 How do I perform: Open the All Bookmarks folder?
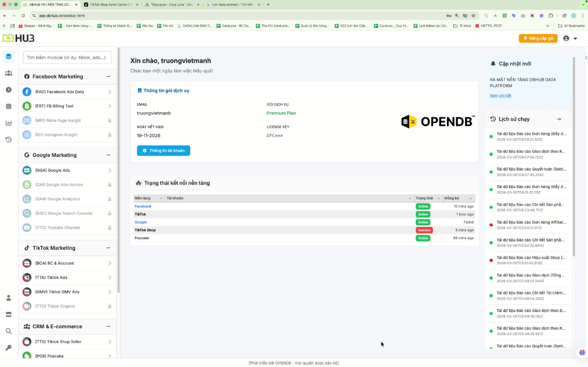click(571, 25)
